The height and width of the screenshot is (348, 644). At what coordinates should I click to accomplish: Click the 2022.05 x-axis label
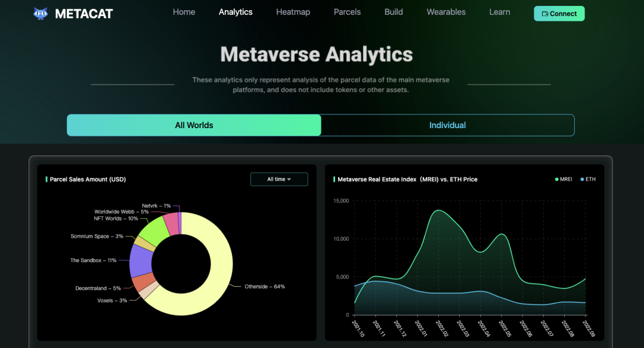(505, 329)
